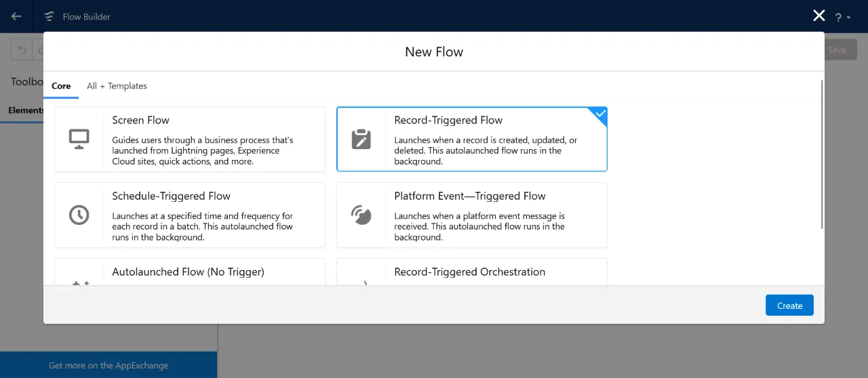Image resolution: width=868 pixels, height=378 pixels.
Task: Click the Platform Event flow description text
Action: click(479, 227)
